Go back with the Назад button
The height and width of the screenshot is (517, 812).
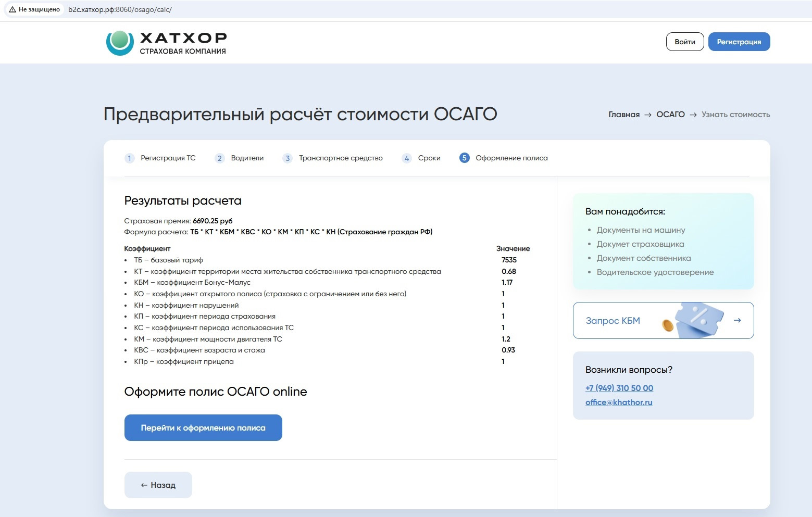pyautogui.click(x=158, y=485)
